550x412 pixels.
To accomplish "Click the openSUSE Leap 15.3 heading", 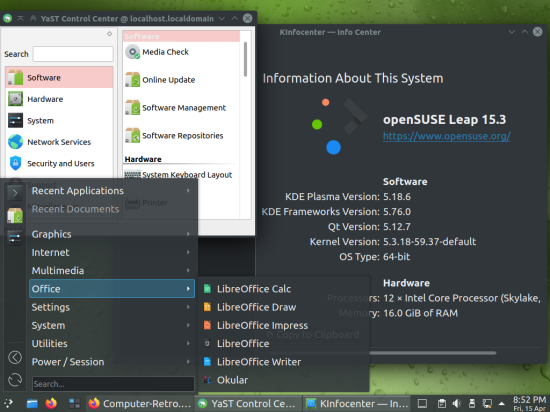I will point(444,120).
